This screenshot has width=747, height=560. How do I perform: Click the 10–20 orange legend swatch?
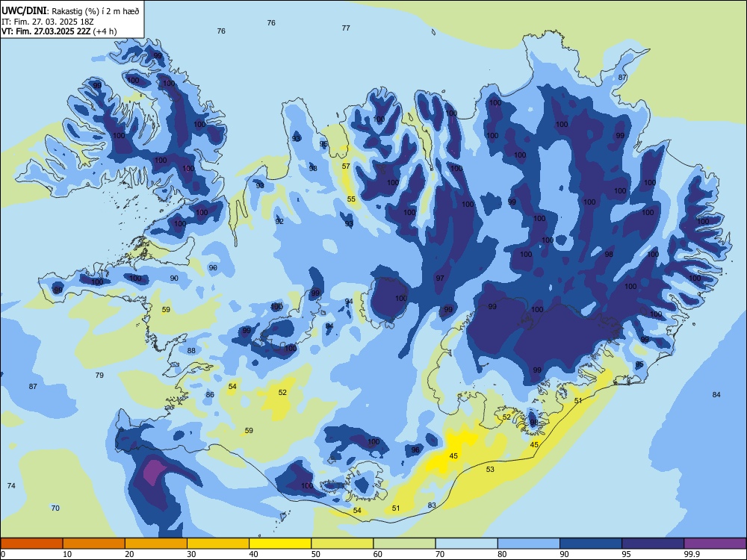tap(94, 544)
